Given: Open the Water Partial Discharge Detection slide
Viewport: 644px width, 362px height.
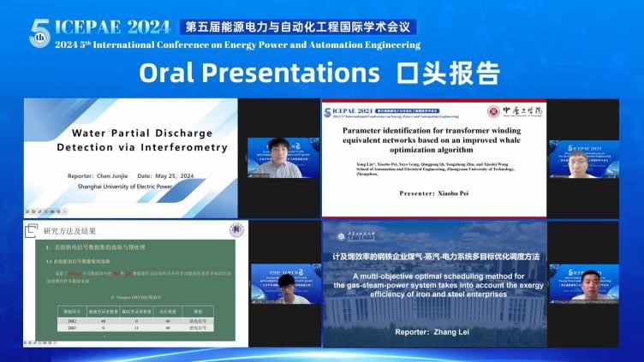Looking at the screenshot, I should click(130, 157).
